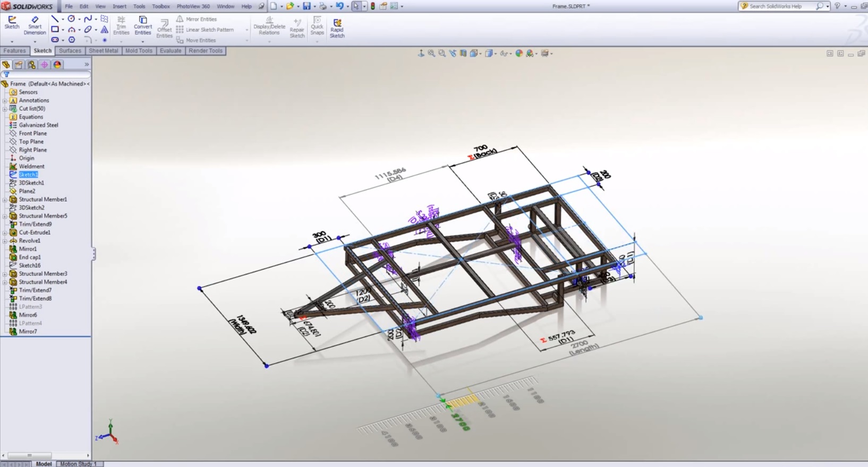Expand the Cut list(50) folder
Image resolution: width=868 pixels, height=467 pixels.
(x=5, y=109)
